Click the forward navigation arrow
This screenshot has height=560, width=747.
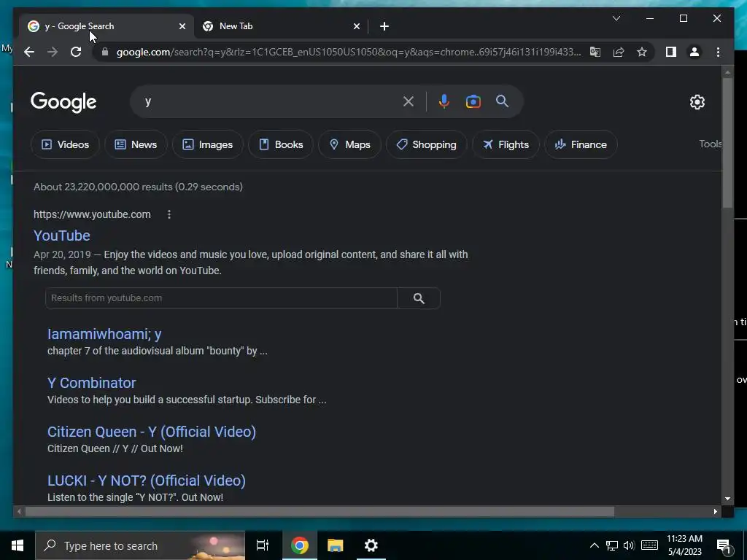click(x=53, y=52)
